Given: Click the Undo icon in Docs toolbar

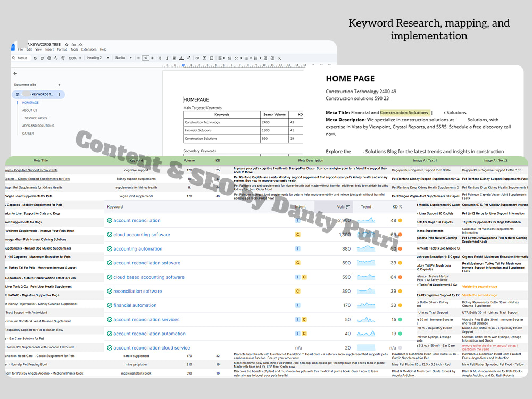Looking at the screenshot, I should (35, 58).
